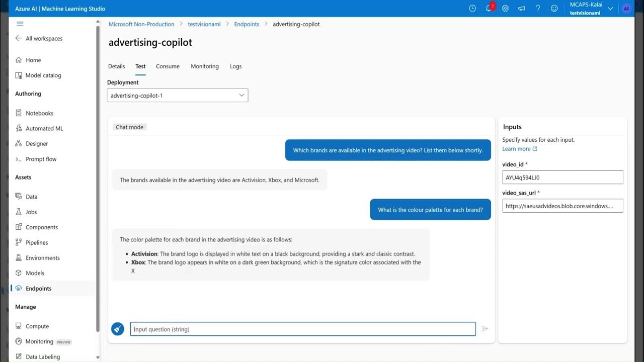Click the Home house icon
The width and height of the screenshot is (644, 362).
pyautogui.click(x=19, y=60)
